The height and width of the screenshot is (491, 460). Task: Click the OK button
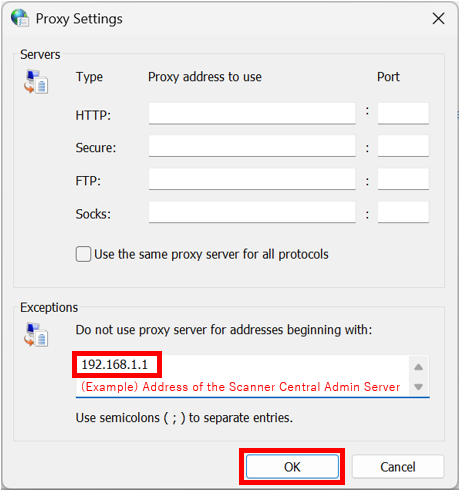click(292, 467)
